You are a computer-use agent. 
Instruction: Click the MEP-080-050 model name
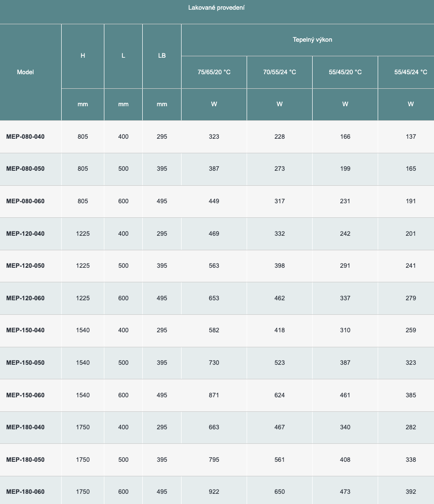(25, 169)
